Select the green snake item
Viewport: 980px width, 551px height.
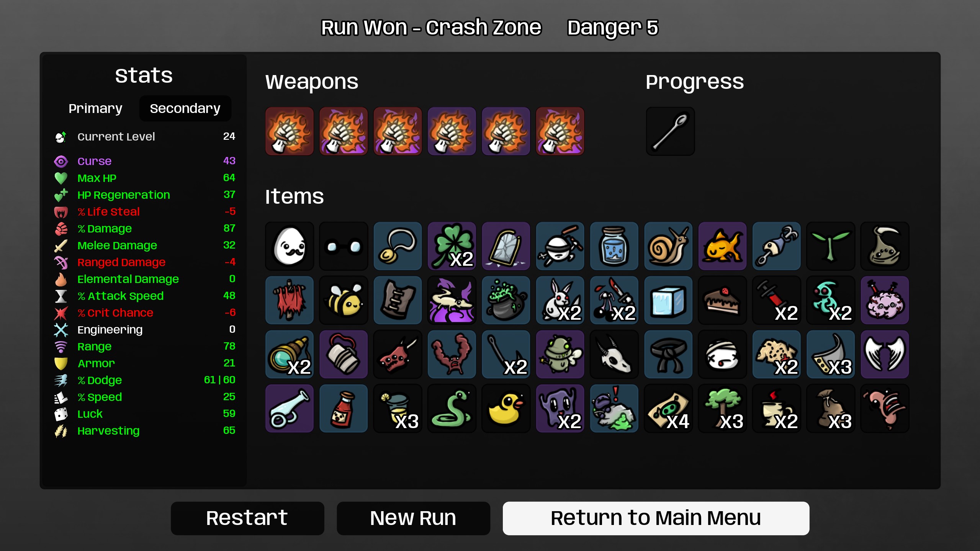(452, 409)
